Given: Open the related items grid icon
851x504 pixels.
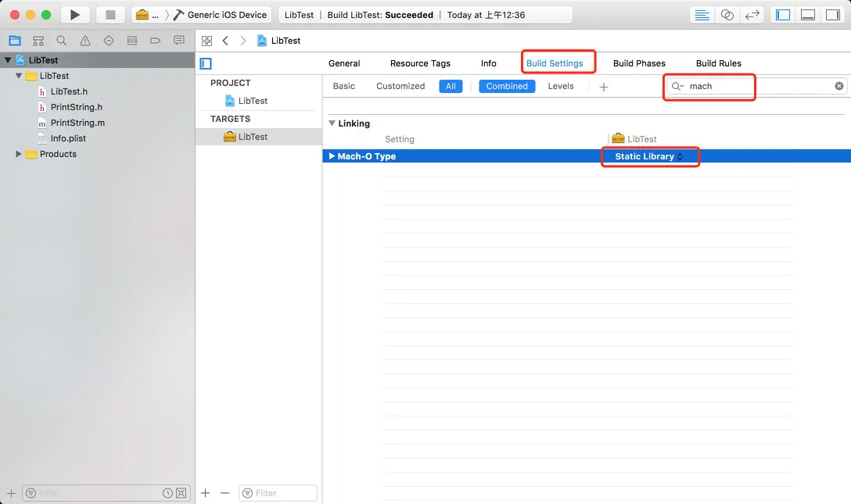Looking at the screenshot, I should point(206,41).
